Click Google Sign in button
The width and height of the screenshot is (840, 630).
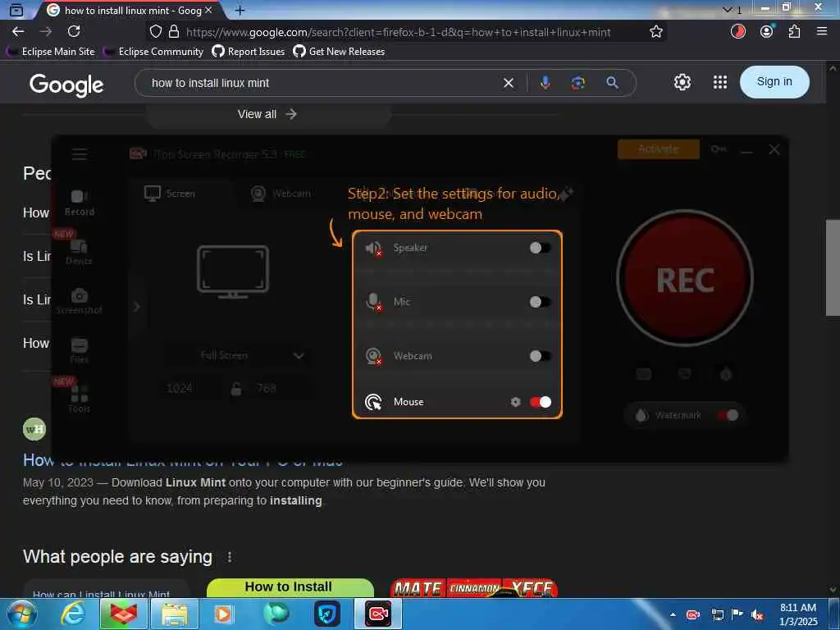(x=774, y=82)
